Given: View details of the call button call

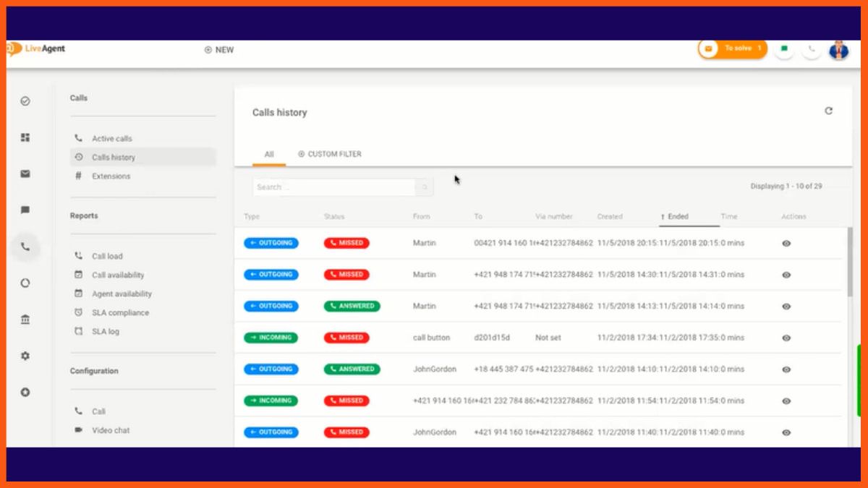Looking at the screenshot, I should [x=786, y=338].
